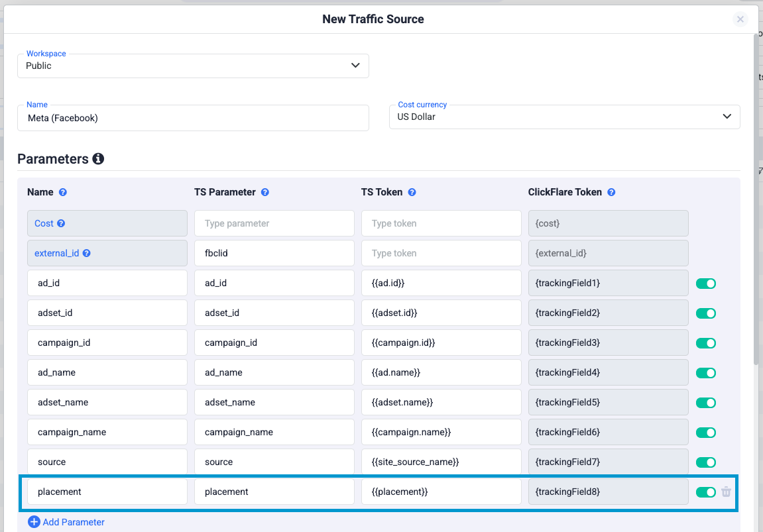Image resolution: width=763 pixels, height=532 pixels.
Task: Disable the source parameter toggle
Action: pyautogui.click(x=705, y=462)
